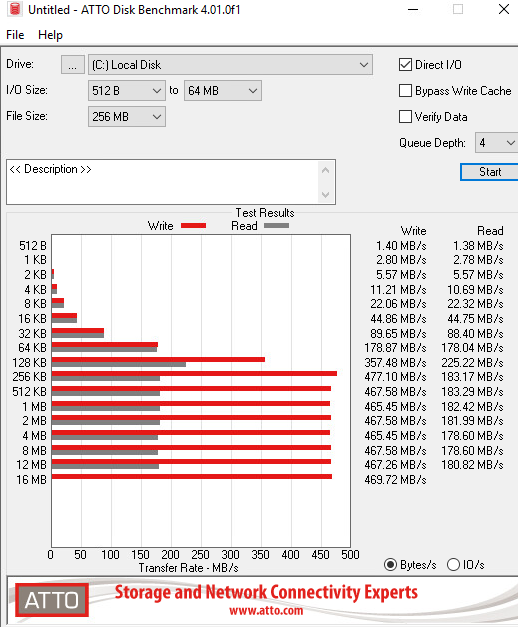Click the 1.40 MB/s write value
The width and height of the screenshot is (518, 627).
(401, 246)
